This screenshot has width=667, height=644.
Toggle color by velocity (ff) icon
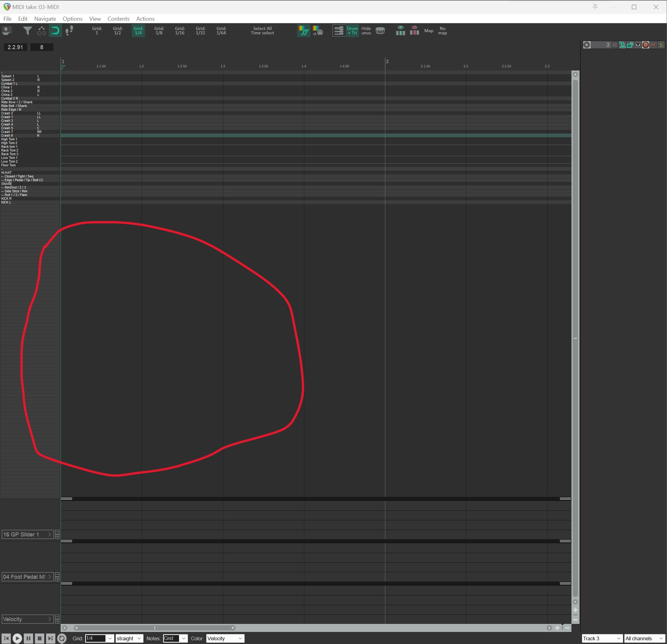pyautogui.click(x=304, y=31)
